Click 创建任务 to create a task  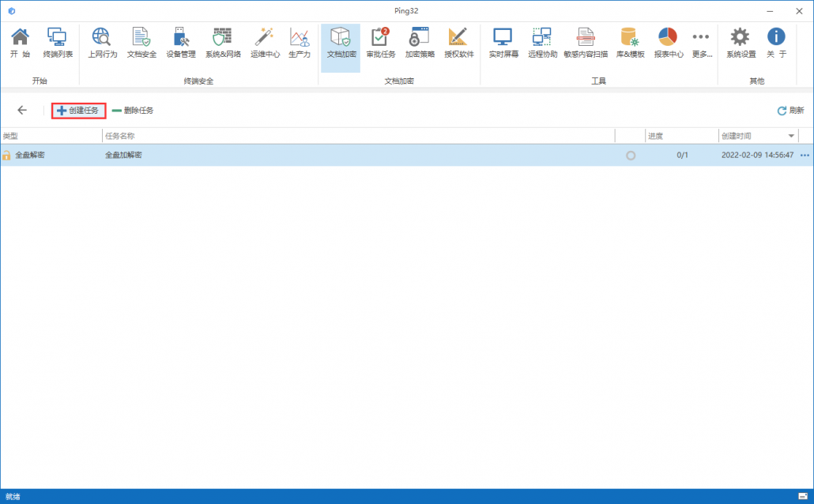click(78, 111)
